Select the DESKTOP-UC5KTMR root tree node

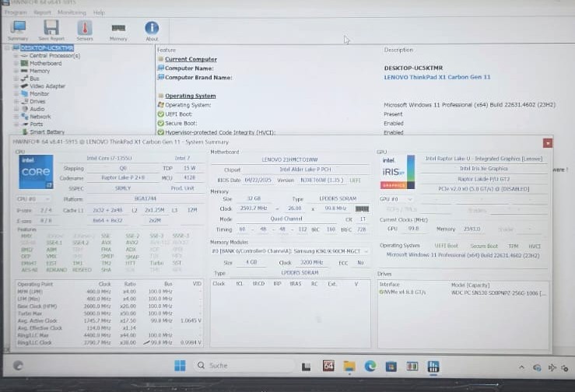point(47,48)
